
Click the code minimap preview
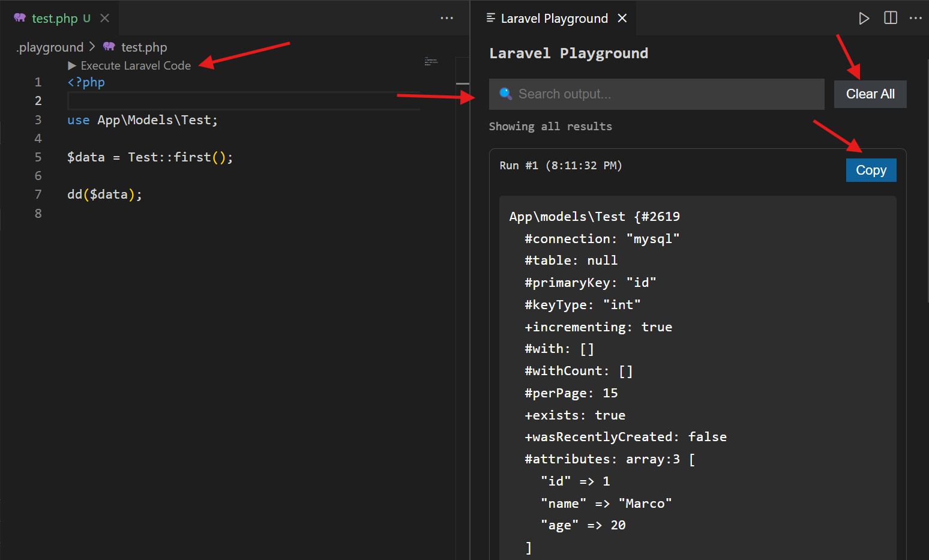point(431,62)
